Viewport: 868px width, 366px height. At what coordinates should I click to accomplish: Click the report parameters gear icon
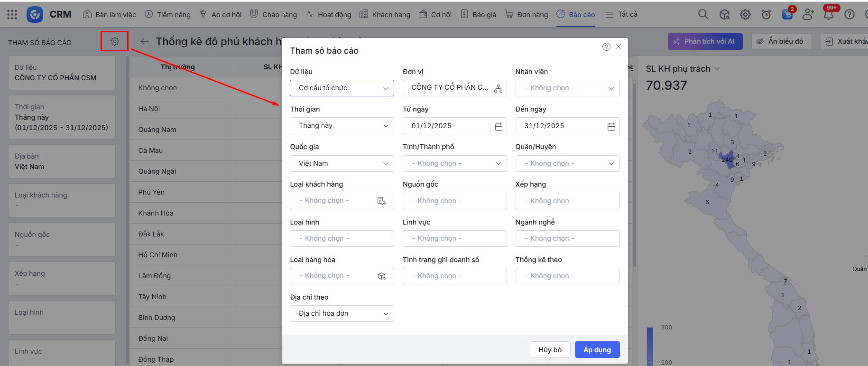pos(115,41)
